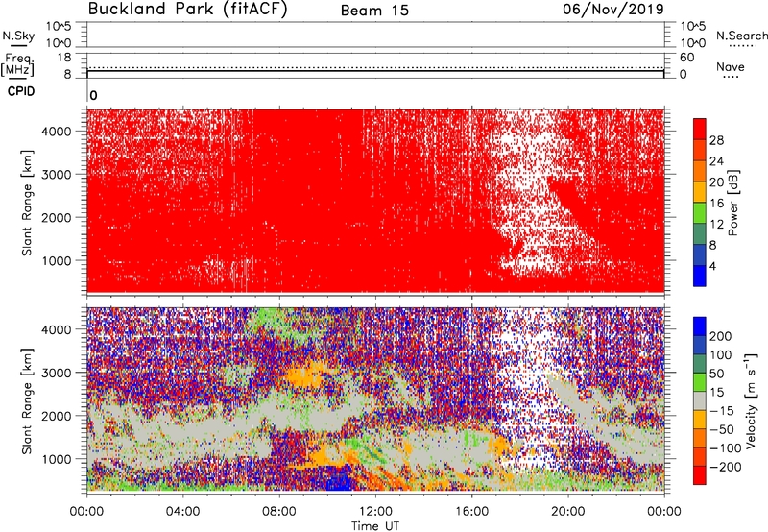Click the 'Beam 15' label
768x532 pixels.
(x=374, y=11)
